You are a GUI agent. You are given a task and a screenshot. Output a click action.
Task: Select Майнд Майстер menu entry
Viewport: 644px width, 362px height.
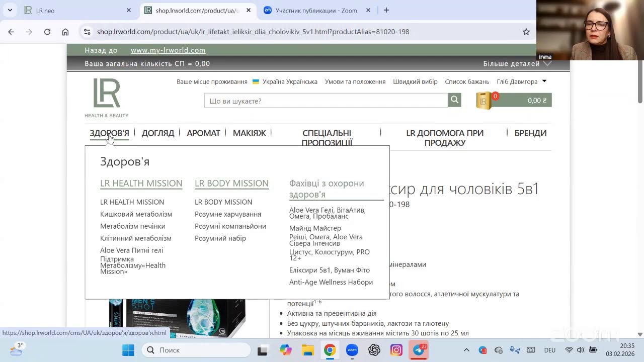315,228
